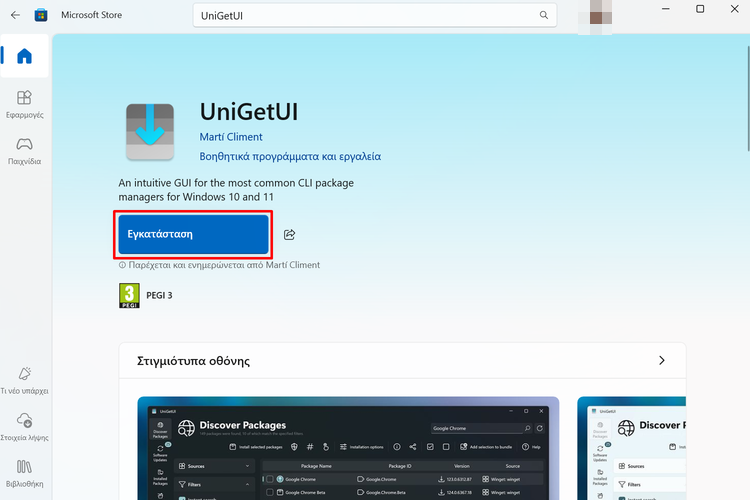The image size is (750, 500).
Task: Click the PEGI 3 text label
Action: tap(159, 295)
